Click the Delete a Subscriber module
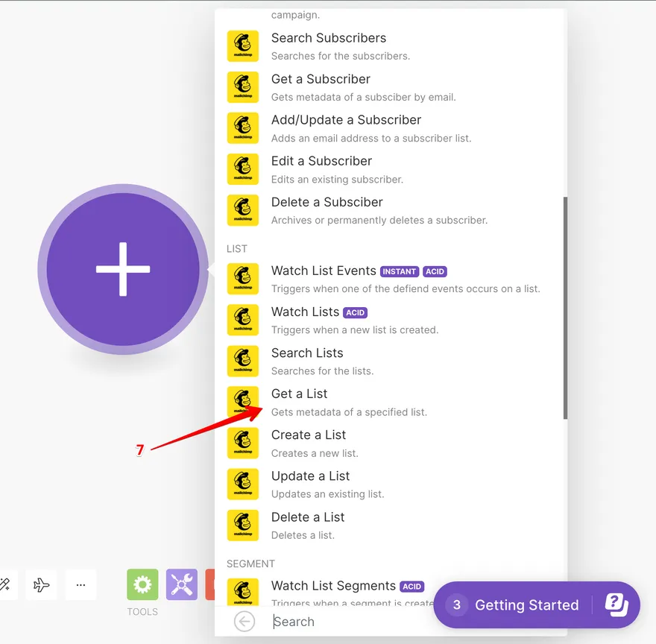The width and height of the screenshot is (656, 644). tap(327, 202)
